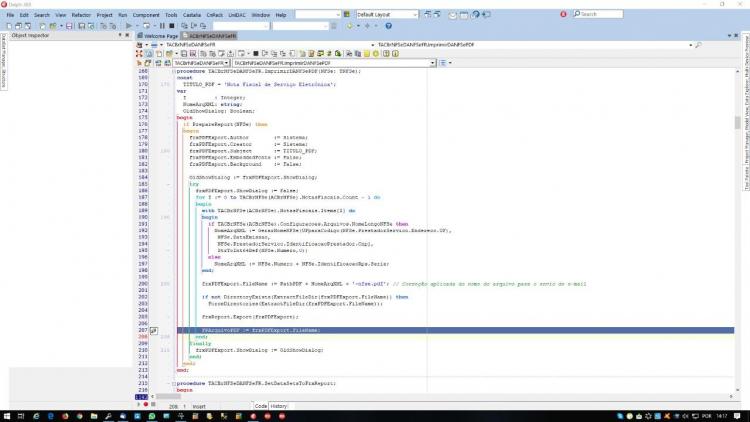Start the program with the Run button
The width and height of the screenshot is (750, 422).
point(129,26)
